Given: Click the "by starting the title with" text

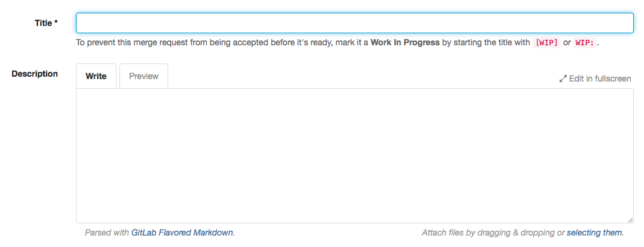Looking at the screenshot, I should tap(486, 43).
